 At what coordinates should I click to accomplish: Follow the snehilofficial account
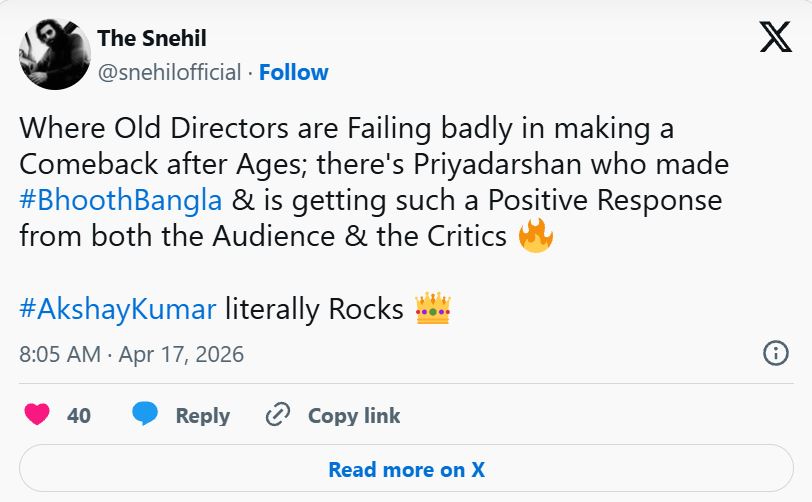(x=294, y=72)
